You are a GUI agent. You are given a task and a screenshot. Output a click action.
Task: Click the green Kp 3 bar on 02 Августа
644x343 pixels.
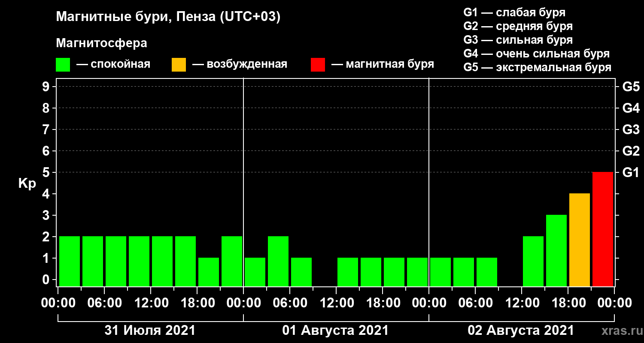pyautogui.click(x=556, y=250)
